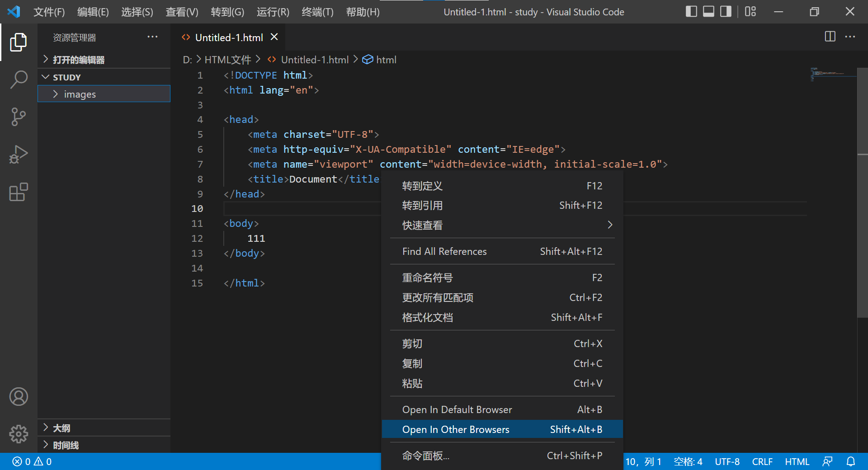Click the HTML language mode in status bar

click(797, 461)
